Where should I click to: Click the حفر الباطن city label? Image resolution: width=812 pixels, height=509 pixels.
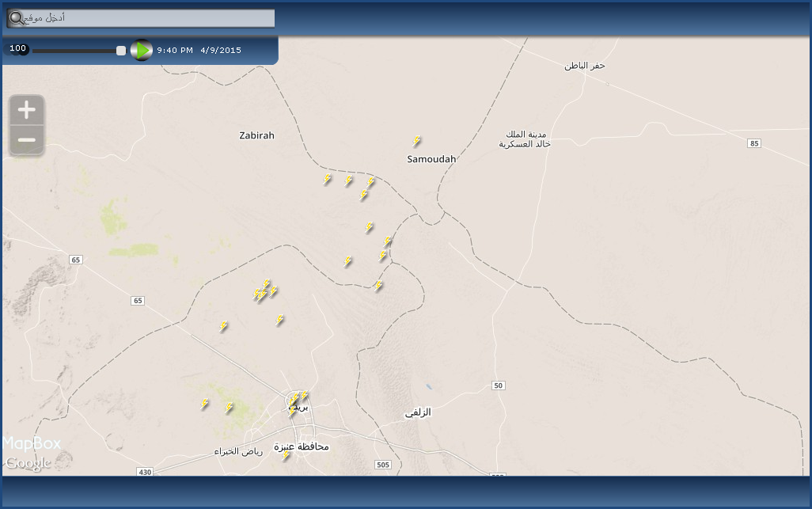[x=585, y=66]
